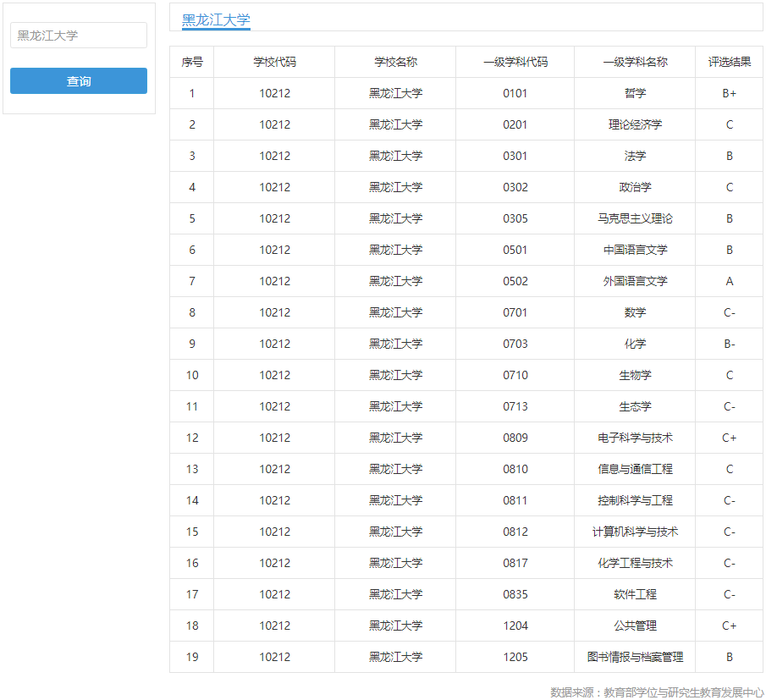Select the 信息与通信工程 subject cell
This screenshot has height=700, width=766.
coord(635,469)
